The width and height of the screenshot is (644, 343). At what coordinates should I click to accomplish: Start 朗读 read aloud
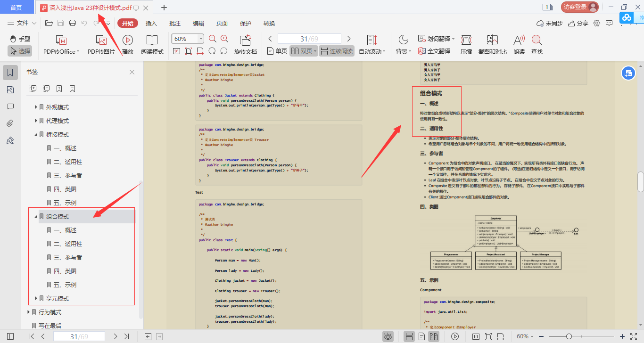[519, 45]
